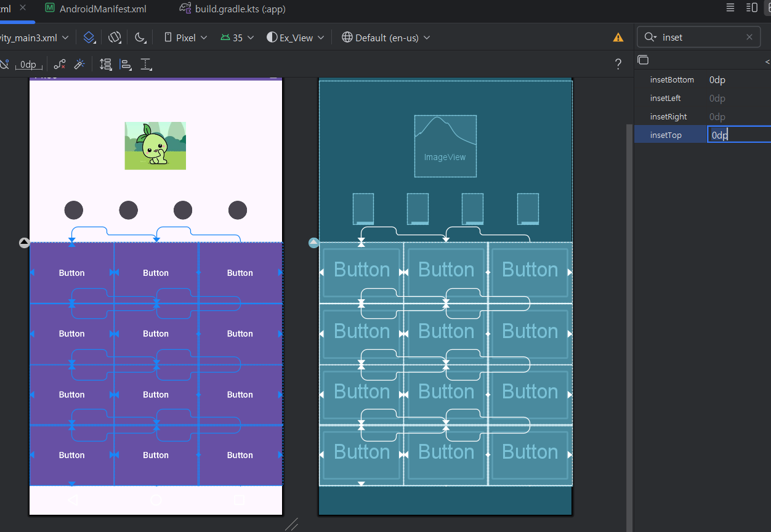The width and height of the screenshot is (771, 532).
Task: Click the attribute search field containing inset
Action: click(x=698, y=37)
